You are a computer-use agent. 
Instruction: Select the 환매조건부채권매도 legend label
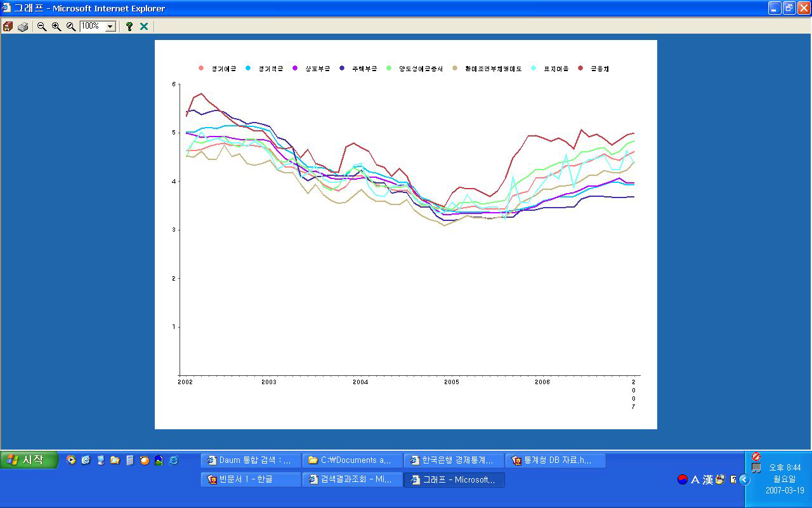493,69
